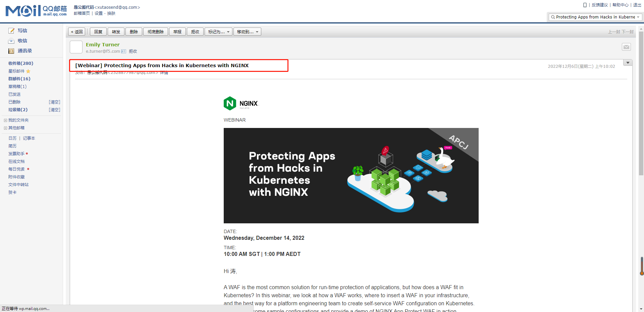Open 垃圾箱(2) folder
This screenshot has height=312, width=644.
[x=18, y=109]
